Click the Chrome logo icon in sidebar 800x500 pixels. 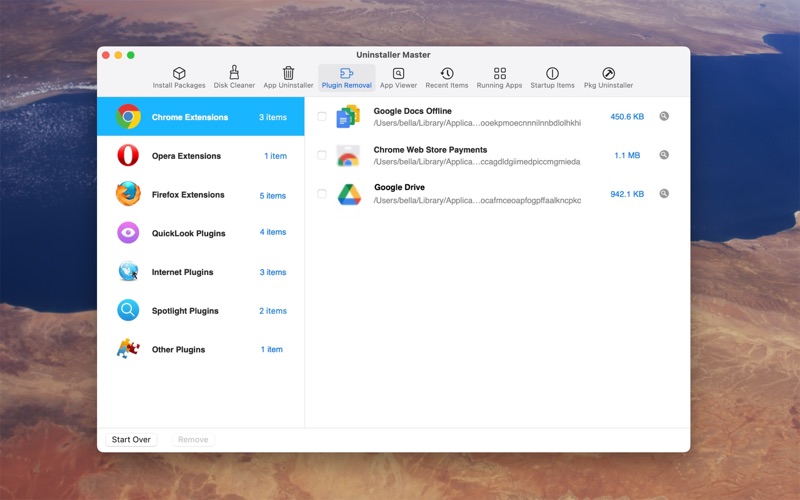pyautogui.click(x=128, y=117)
